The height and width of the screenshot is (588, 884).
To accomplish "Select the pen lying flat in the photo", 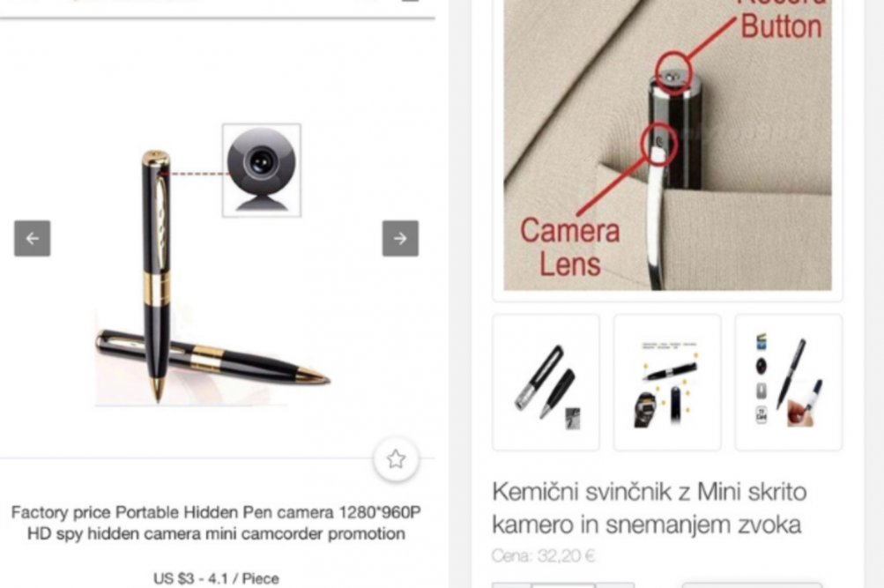I will (213, 357).
